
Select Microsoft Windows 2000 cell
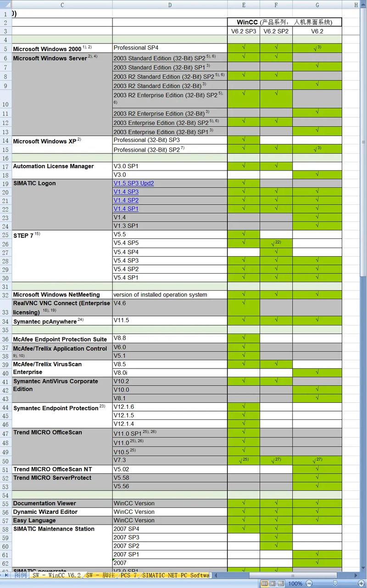click(x=62, y=49)
